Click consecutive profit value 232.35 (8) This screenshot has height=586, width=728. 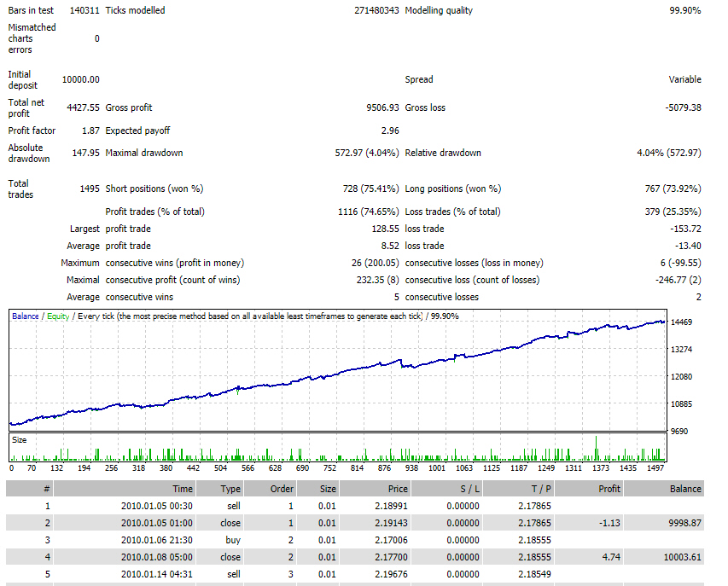[378, 281]
